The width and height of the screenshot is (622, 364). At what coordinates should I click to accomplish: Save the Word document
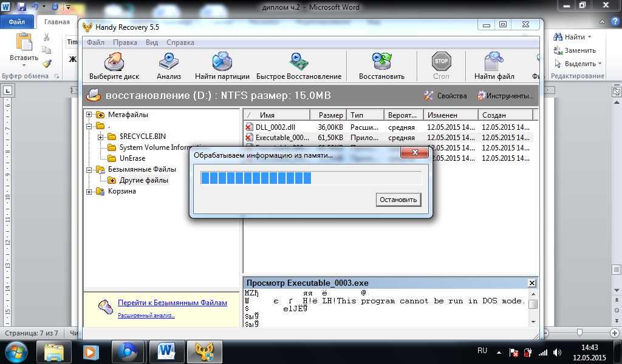click(22, 7)
